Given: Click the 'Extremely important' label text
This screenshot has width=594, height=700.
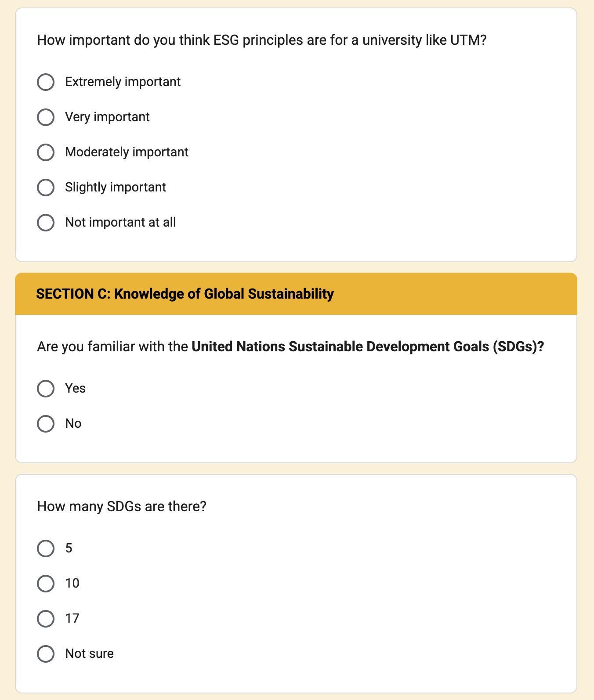Looking at the screenshot, I should pos(123,82).
